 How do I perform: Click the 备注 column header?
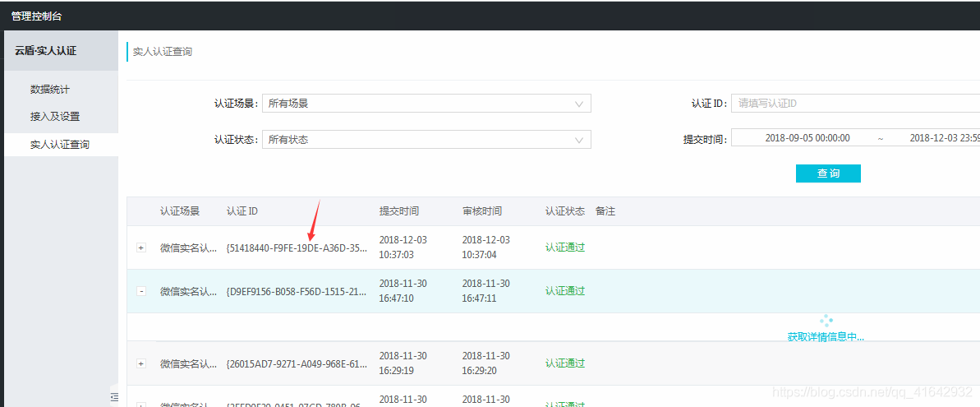pyautogui.click(x=605, y=211)
